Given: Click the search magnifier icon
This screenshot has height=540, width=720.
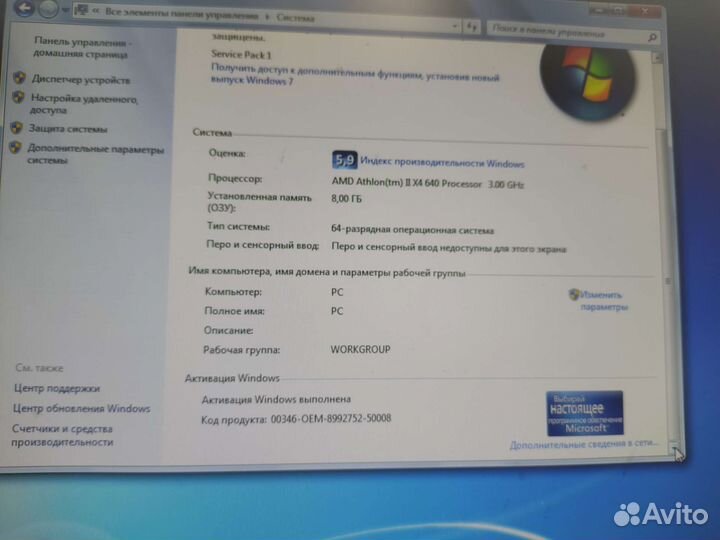Looking at the screenshot, I should 652,38.
